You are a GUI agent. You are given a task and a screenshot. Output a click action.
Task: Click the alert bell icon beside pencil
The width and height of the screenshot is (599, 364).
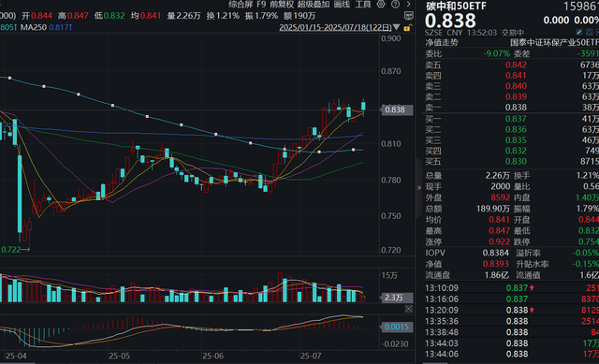589,33
